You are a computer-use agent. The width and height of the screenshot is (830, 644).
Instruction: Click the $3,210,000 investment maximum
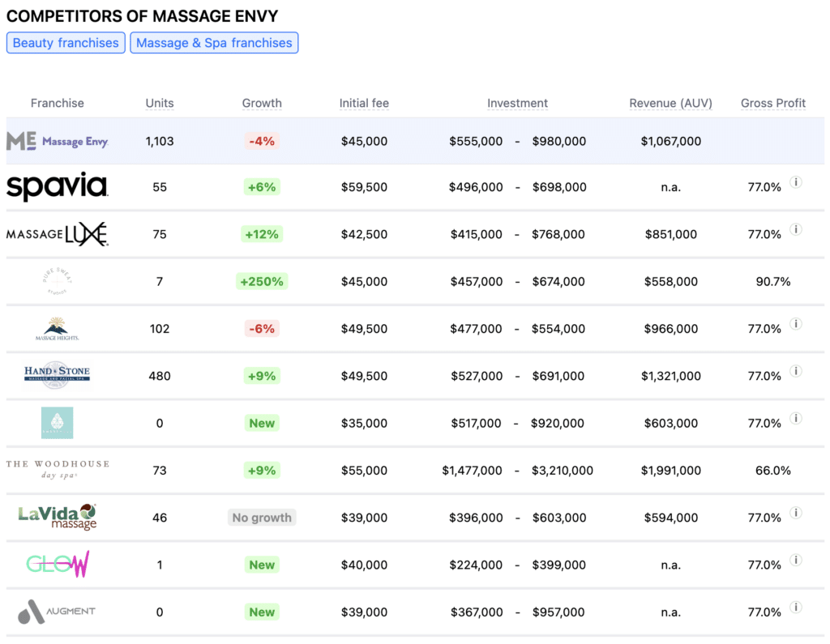click(x=563, y=471)
